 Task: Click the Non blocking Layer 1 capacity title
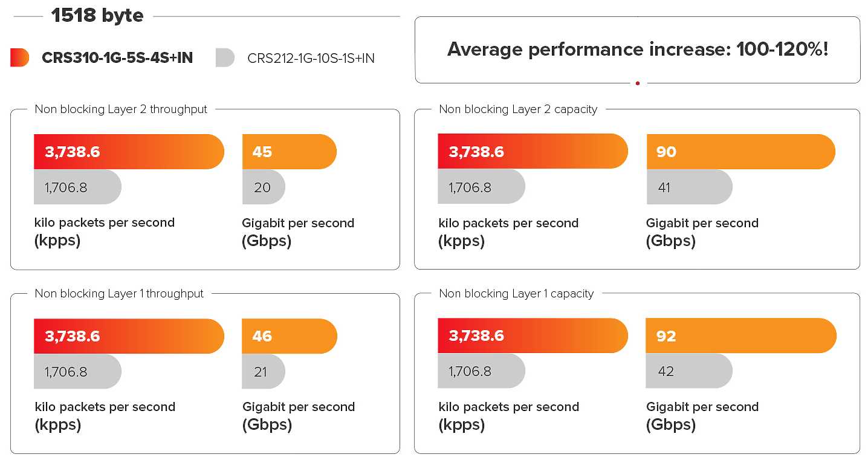click(516, 294)
